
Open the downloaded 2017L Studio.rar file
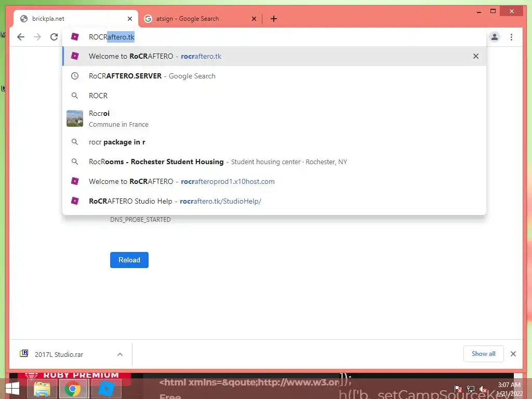tap(59, 354)
